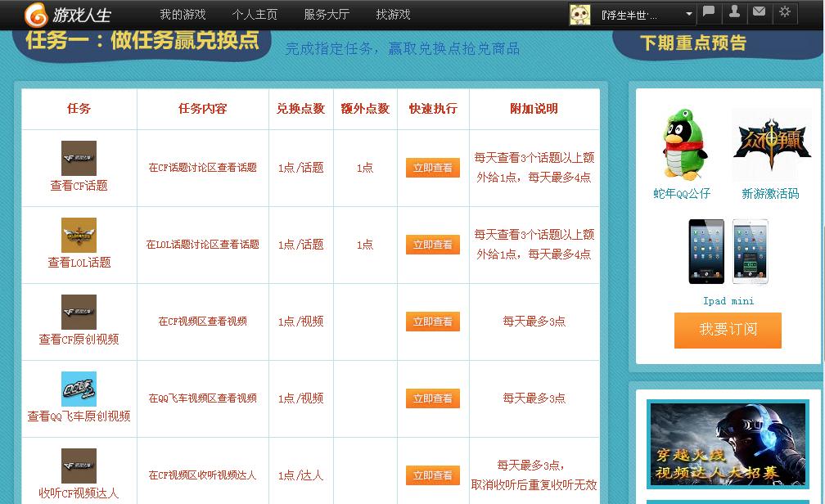The height and width of the screenshot is (504, 825).
Task: Open the 查看CF话题 task link
Action: pyautogui.click(x=79, y=186)
